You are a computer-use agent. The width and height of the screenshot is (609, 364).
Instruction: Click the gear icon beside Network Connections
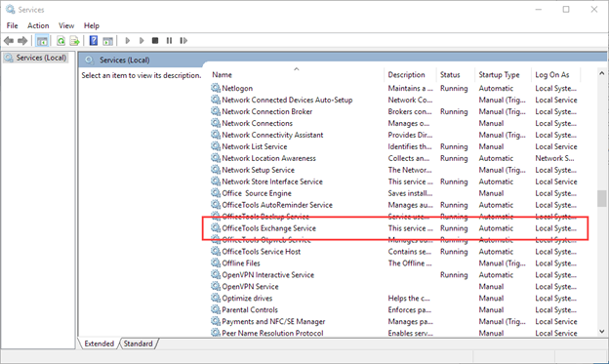(216, 123)
